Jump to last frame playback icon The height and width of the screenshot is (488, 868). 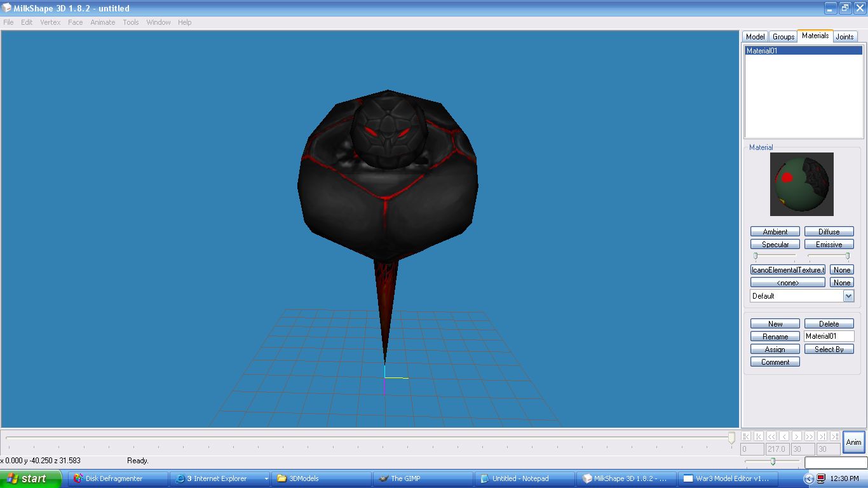(x=835, y=437)
